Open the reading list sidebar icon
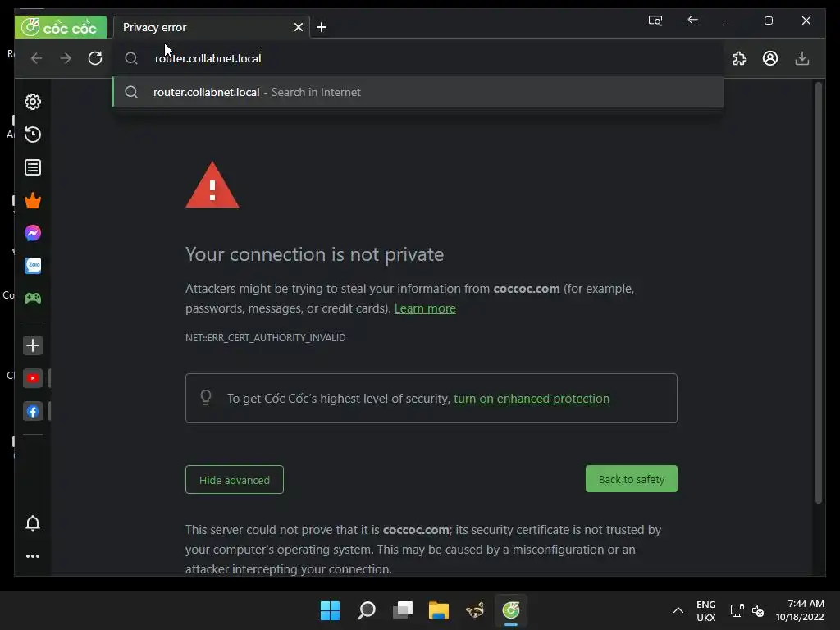This screenshot has height=630, width=840. pos(33,167)
